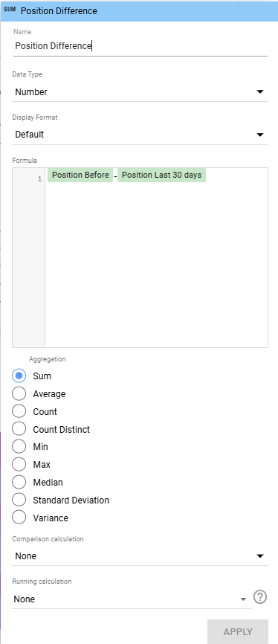
Task: Click the SUM aggregation icon in header
Action: pos(10,10)
